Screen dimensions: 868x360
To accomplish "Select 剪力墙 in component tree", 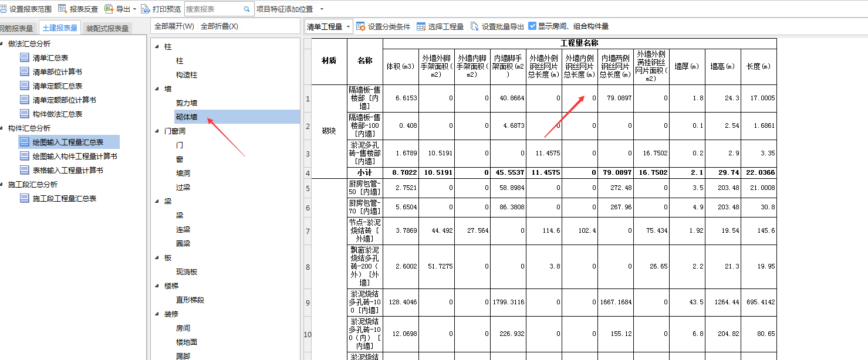I will click(x=187, y=103).
